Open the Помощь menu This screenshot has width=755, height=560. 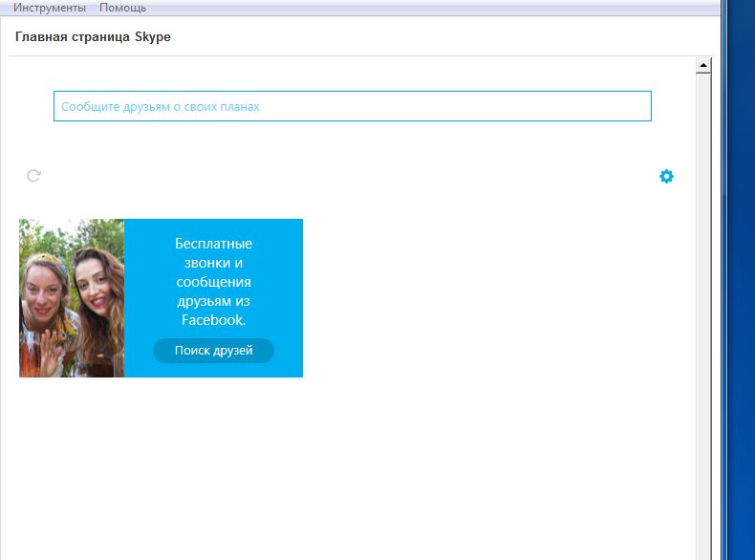click(122, 8)
